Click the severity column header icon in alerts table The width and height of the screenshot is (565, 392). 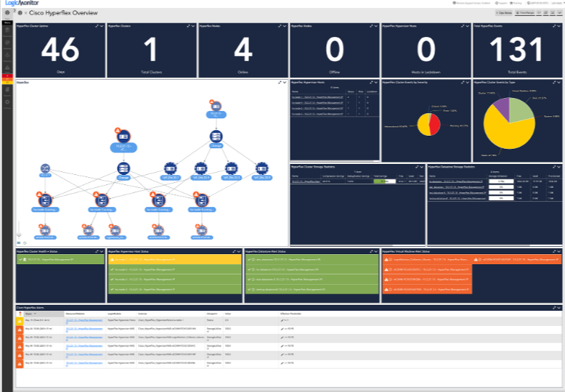pyautogui.click(x=20, y=314)
